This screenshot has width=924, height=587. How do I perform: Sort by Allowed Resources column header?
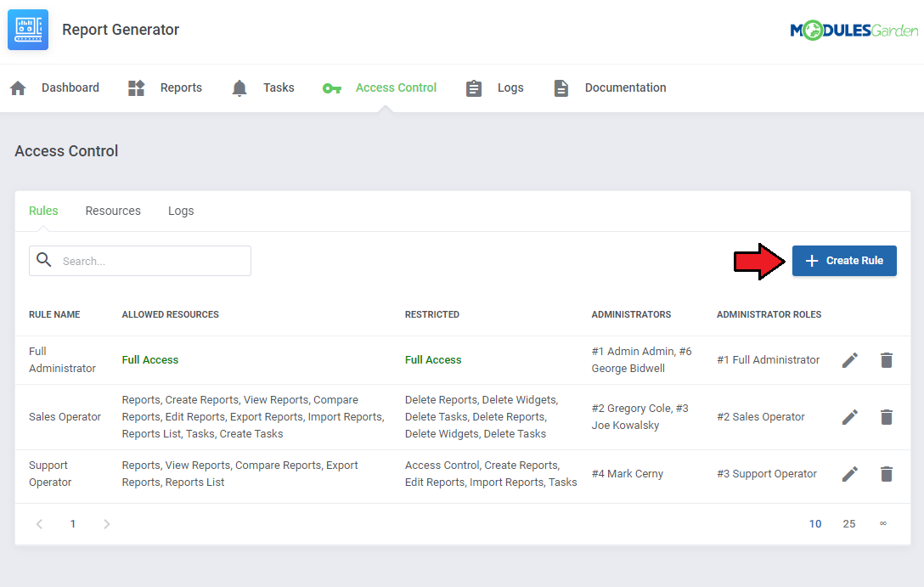coord(171,314)
